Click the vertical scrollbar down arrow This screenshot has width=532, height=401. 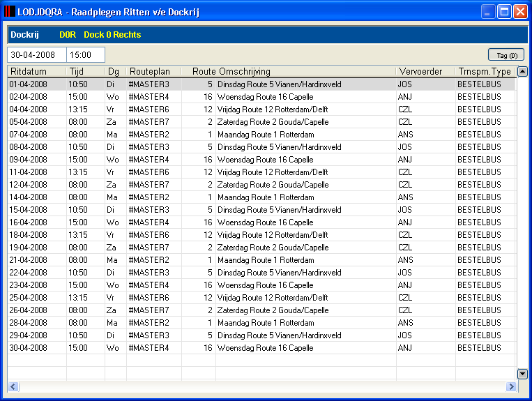click(522, 374)
